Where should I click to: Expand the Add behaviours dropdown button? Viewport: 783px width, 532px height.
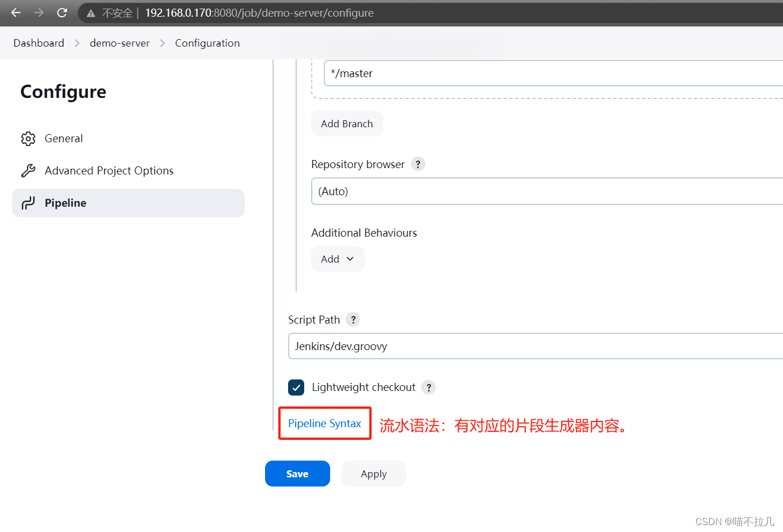tap(338, 259)
